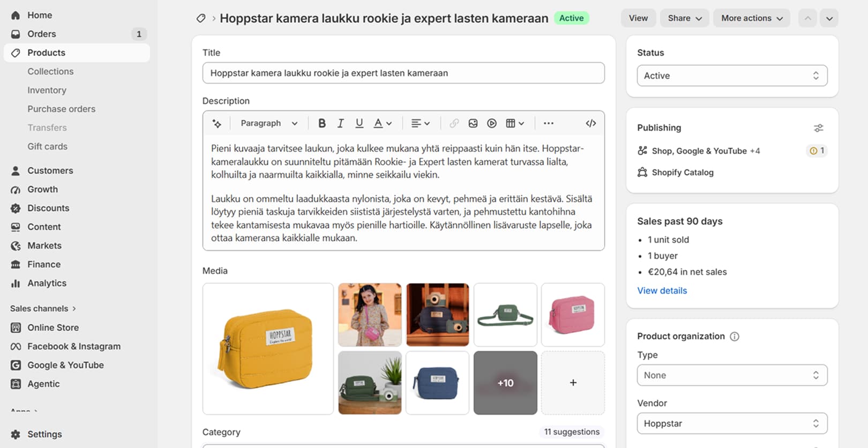Go to previous product with up arrow

point(807,18)
